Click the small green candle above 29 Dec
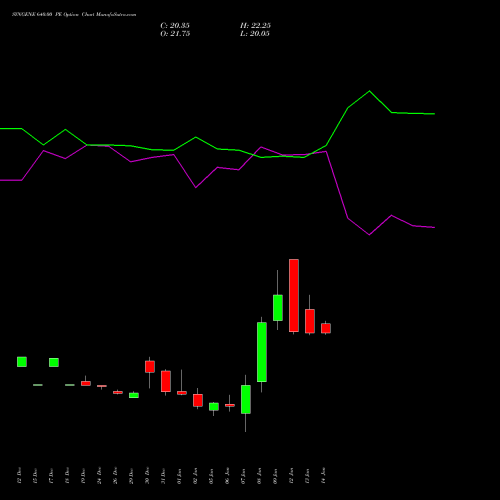This screenshot has width=500, height=500. pos(134,395)
